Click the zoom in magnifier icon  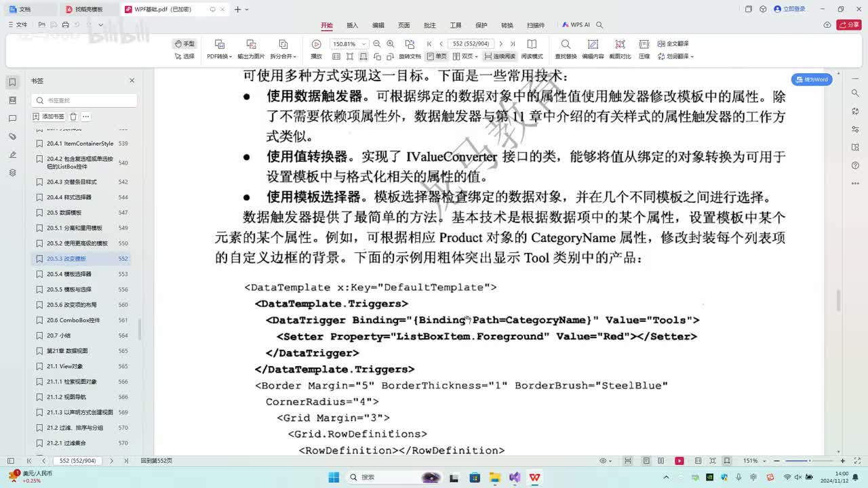pos(391,44)
